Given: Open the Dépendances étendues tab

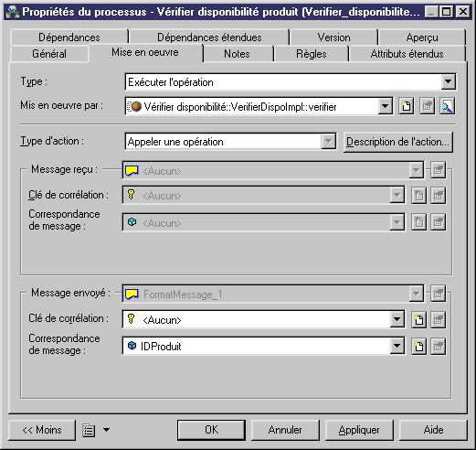Looking at the screenshot, I should point(209,37).
